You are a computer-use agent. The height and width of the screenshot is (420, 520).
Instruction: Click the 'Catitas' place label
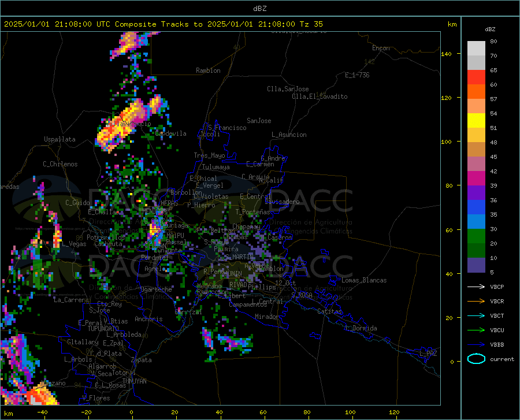[329, 311]
